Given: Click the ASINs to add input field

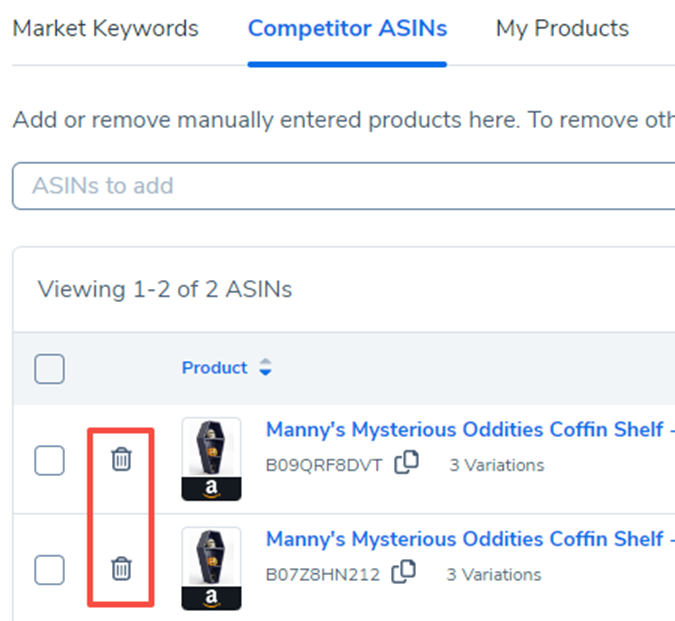Looking at the screenshot, I should point(340,186).
